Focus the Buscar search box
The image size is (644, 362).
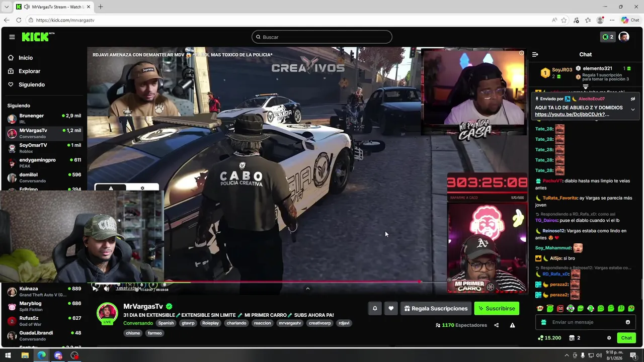click(322, 37)
